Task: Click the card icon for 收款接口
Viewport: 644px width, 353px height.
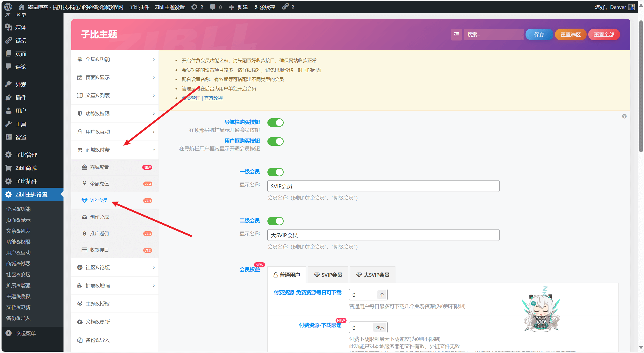Action: (x=84, y=250)
